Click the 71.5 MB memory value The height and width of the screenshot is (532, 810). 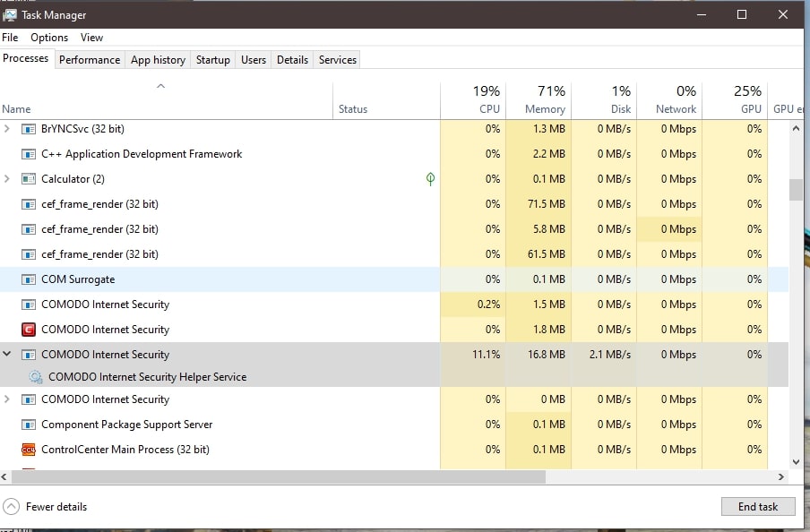point(547,204)
